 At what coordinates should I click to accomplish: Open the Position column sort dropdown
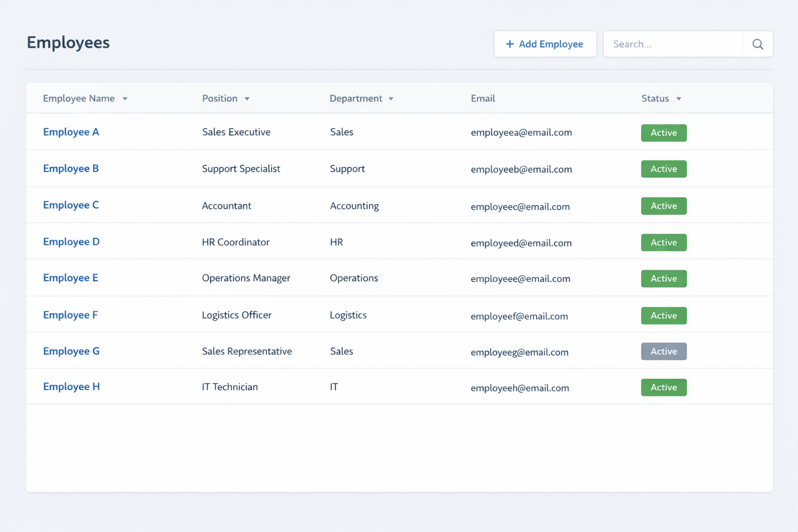coord(247,98)
